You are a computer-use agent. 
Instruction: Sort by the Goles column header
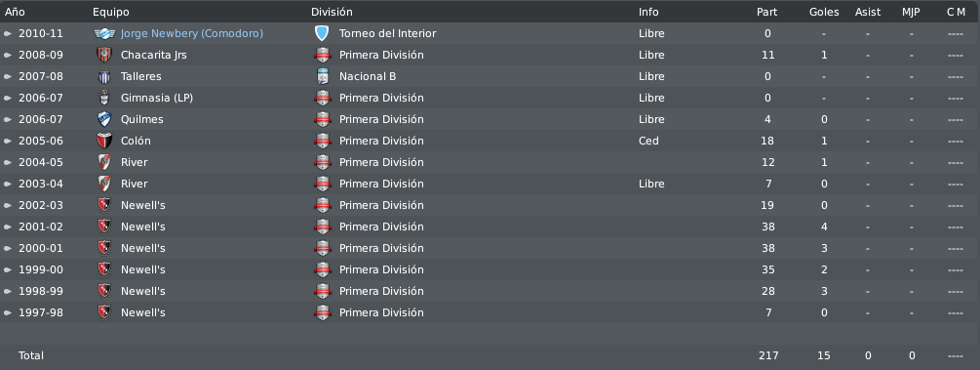824,12
